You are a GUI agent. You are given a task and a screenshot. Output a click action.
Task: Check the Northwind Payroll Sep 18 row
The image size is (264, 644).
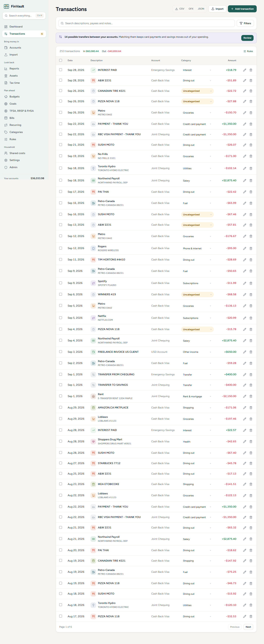click(60, 180)
